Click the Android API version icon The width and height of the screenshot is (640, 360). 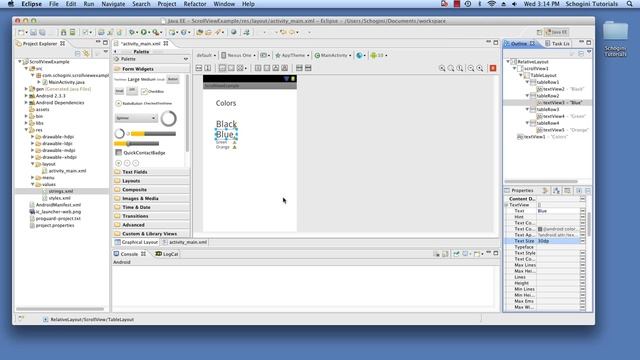pyautogui.click(x=373, y=55)
